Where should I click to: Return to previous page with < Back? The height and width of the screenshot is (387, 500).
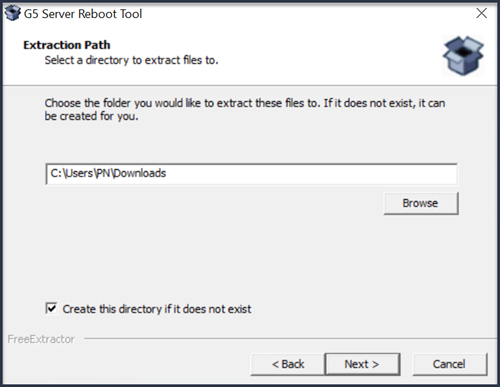point(288,364)
